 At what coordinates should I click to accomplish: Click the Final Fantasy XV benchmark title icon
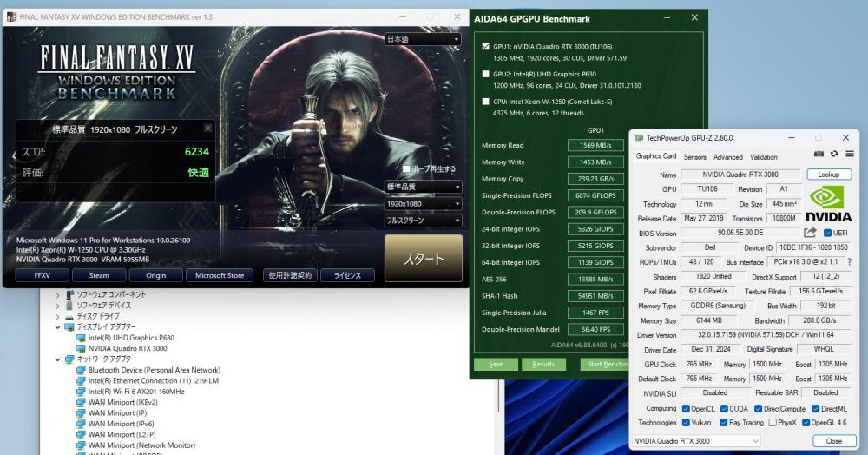click(x=11, y=16)
